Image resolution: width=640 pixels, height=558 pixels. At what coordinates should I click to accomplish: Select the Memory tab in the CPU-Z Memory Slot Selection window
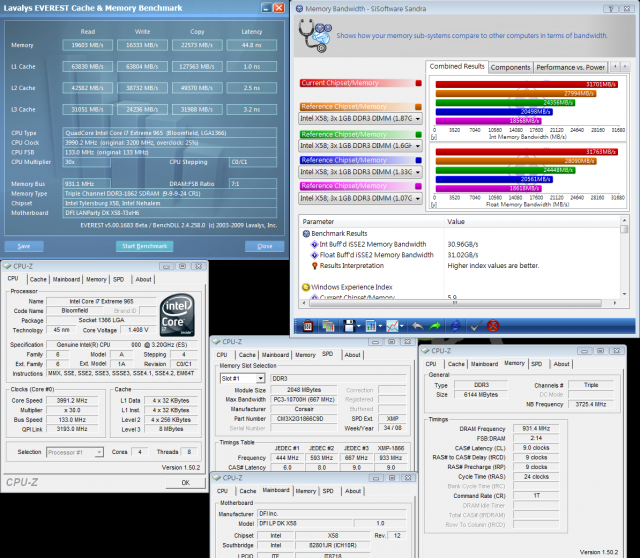pos(305,355)
